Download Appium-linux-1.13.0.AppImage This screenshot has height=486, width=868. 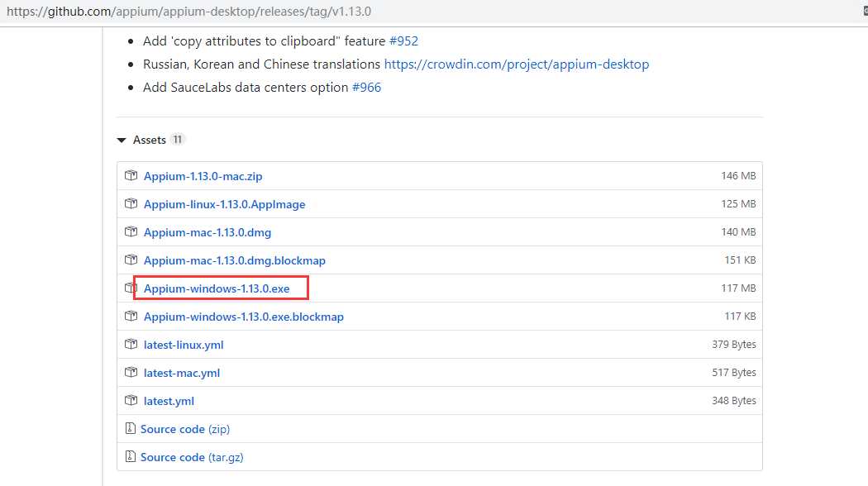(x=224, y=204)
